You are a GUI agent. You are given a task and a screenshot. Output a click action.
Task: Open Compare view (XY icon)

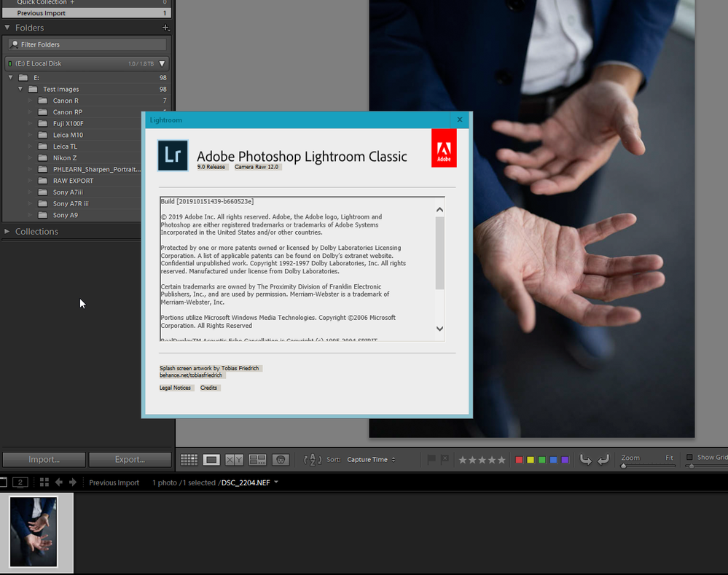pyautogui.click(x=234, y=460)
